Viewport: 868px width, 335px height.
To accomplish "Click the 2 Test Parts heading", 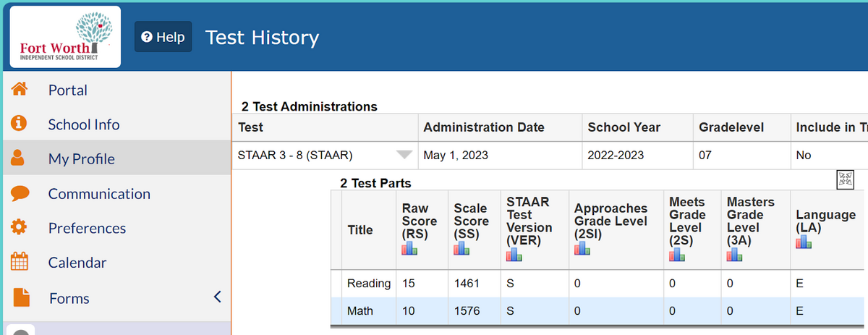I will tap(375, 183).
